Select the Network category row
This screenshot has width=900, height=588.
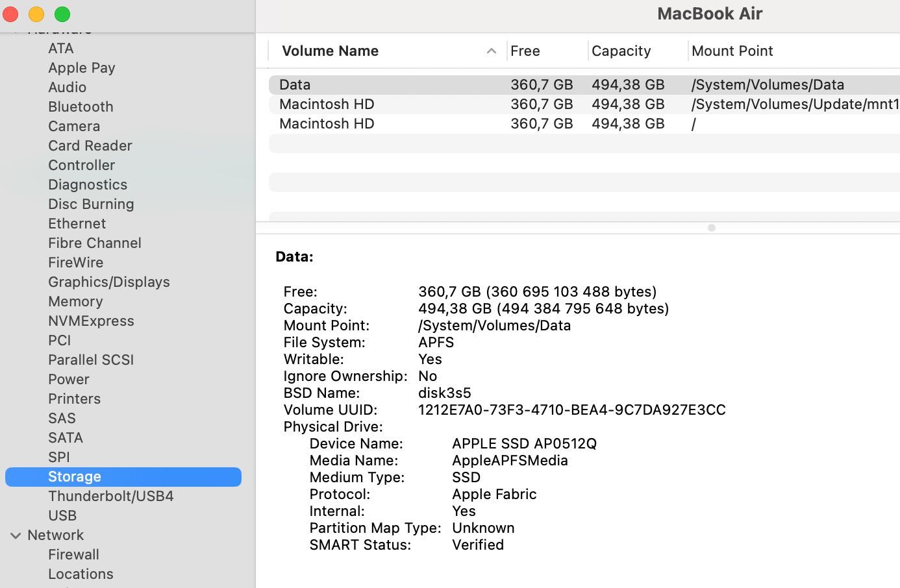click(x=56, y=535)
